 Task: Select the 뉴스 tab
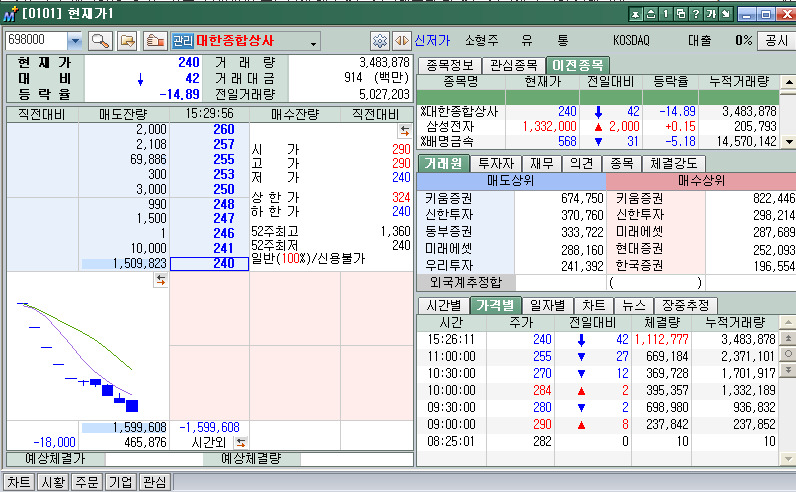click(x=634, y=305)
